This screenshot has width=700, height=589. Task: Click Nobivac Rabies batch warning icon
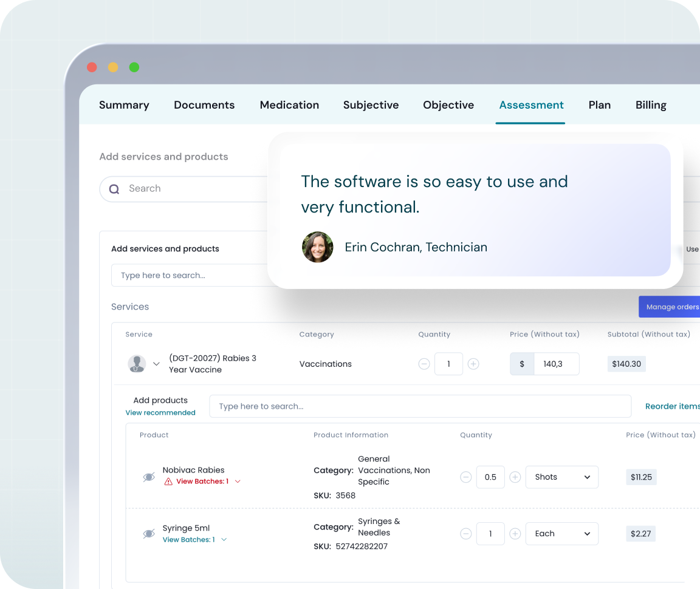pyautogui.click(x=168, y=482)
